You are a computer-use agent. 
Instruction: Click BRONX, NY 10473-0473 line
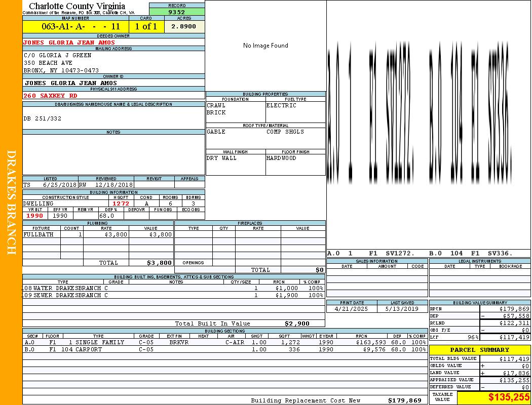(x=61, y=70)
